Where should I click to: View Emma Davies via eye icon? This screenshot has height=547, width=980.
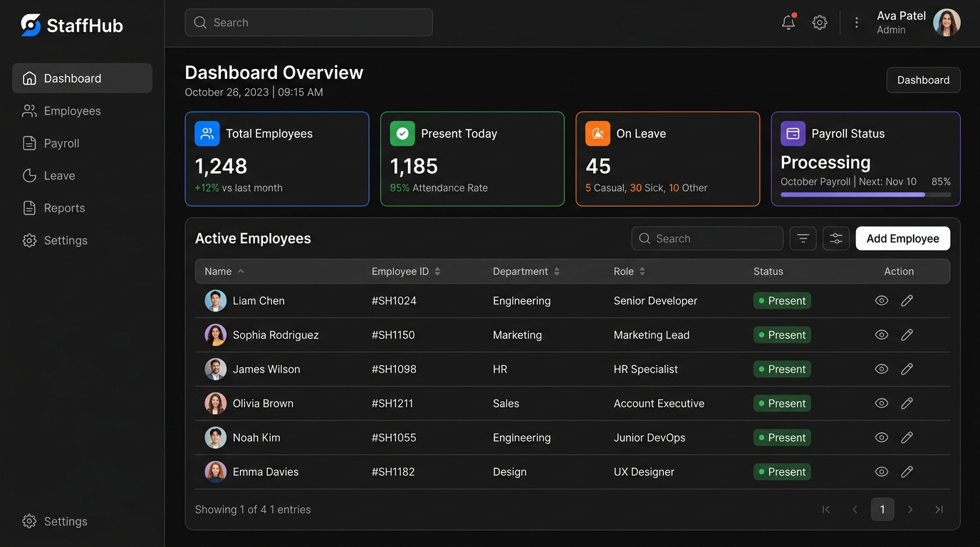tap(882, 472)
